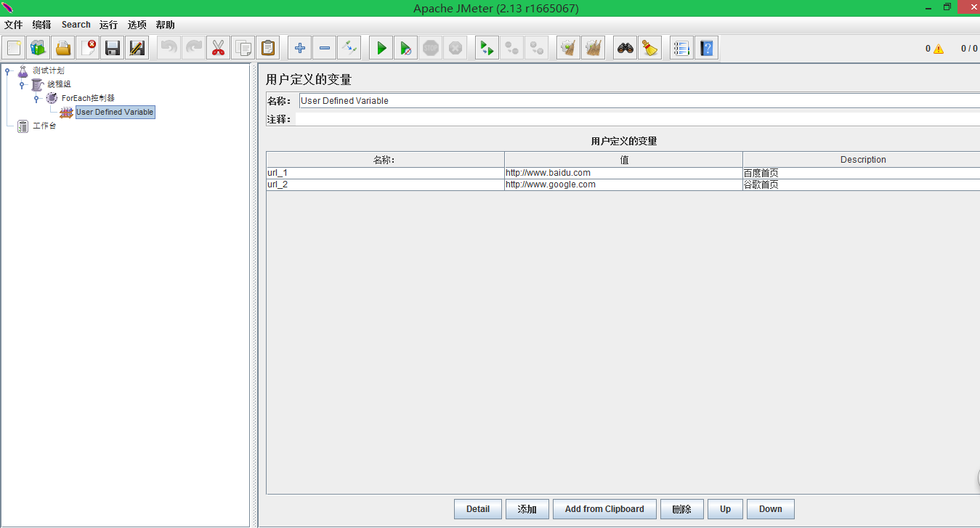Click the Close test plan icon
This screenshot has height=528, width=980.
88,49
